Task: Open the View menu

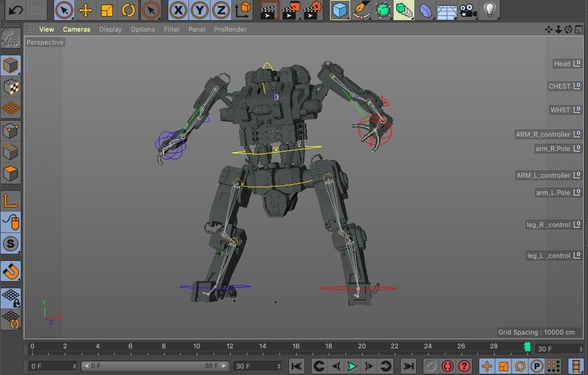Action: click(46, 29)
